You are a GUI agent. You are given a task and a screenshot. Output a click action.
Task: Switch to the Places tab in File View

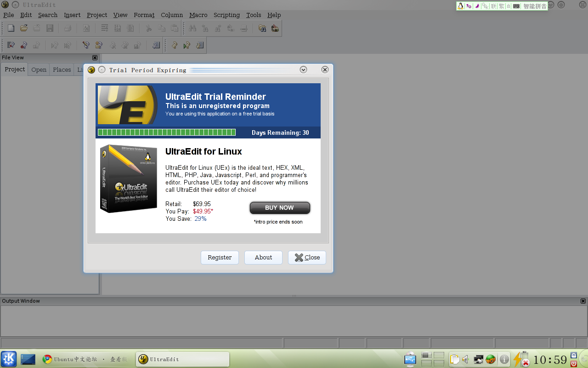coord(62,70)
